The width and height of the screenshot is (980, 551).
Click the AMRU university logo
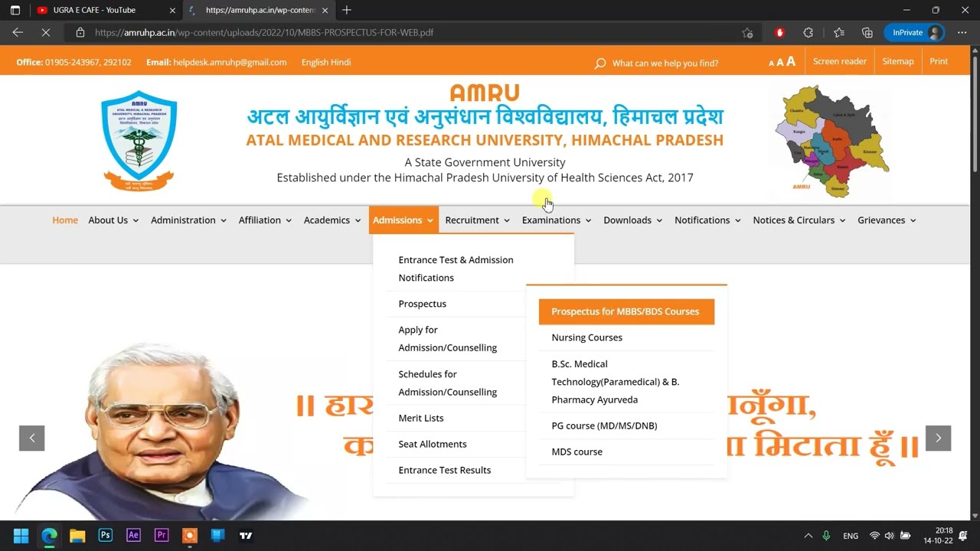(x=139, y=141)
